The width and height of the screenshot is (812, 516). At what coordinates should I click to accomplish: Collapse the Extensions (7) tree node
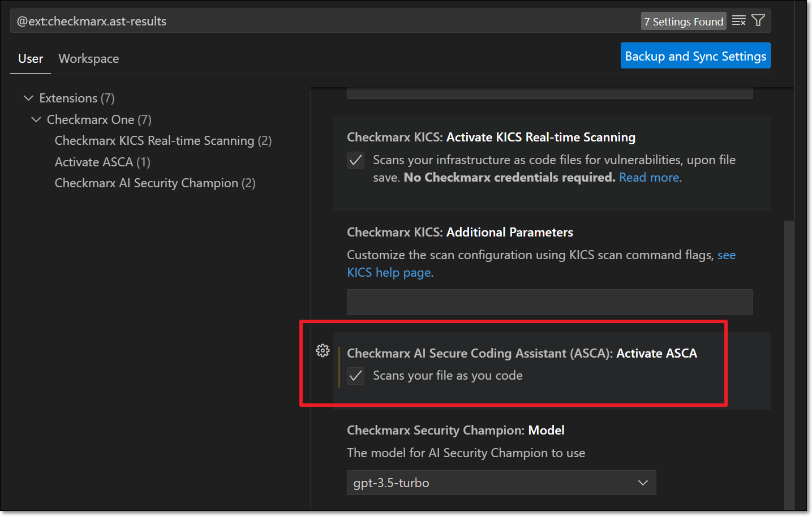(28, 98)
